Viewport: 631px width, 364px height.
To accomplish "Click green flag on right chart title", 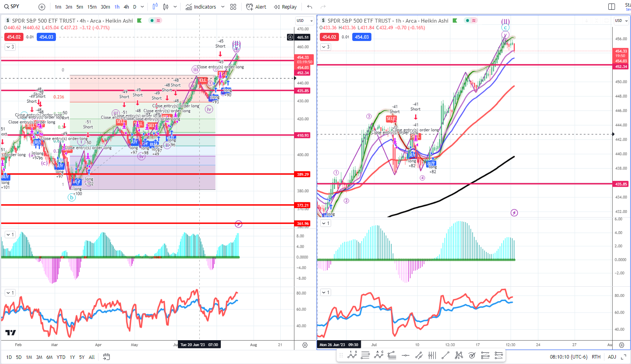I will point(455,21).
